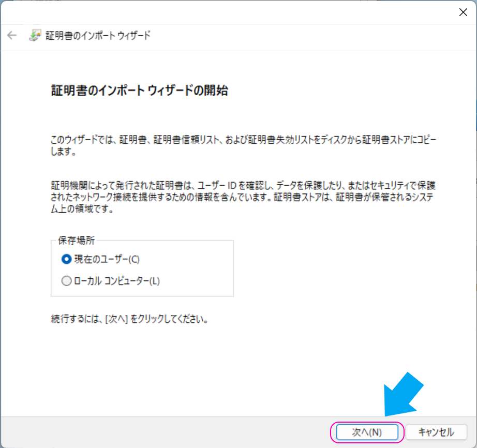Viewport: 477px width, 448px height.
Task: Click the paragraph starting with このウィザードでは
Action: tap(243, 145)
